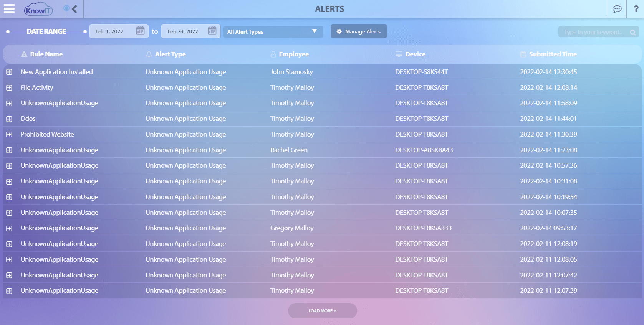Go back with the left chevron arrow

74,9
